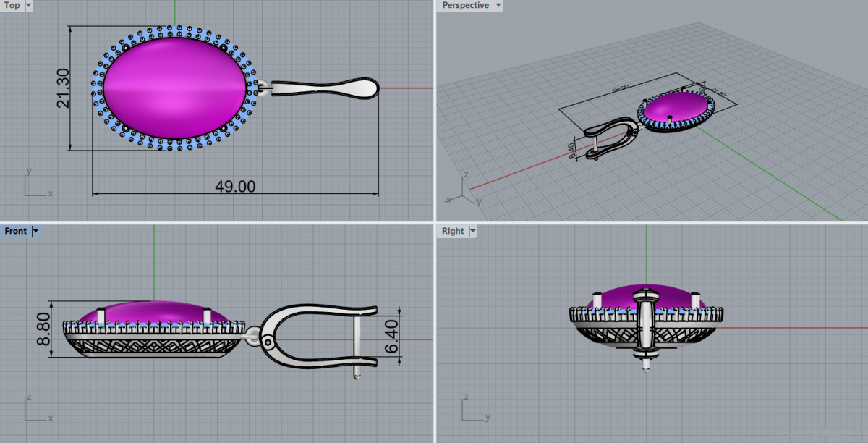Select the purple dome in Right view
Image resolution: width=868 pixels, height=443 pixels.
(645, 297)
